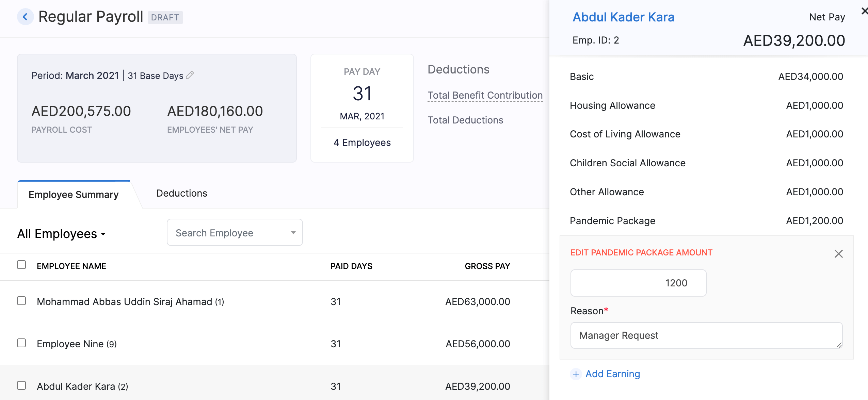Viewport: 868px width, 400px height.
Task: Dismiss the Edit Pandemic Package form
Action: [838, 253]
